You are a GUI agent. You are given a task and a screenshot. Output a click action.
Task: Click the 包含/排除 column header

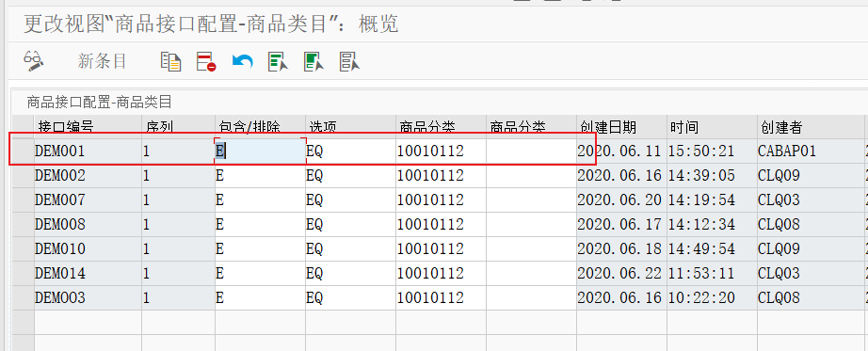pos(260,127)
